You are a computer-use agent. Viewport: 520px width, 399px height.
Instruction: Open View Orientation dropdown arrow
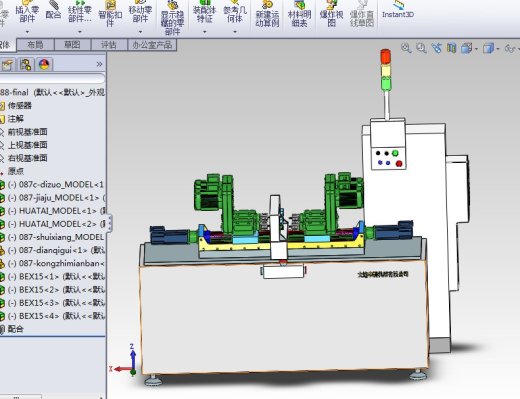[476, 49]
